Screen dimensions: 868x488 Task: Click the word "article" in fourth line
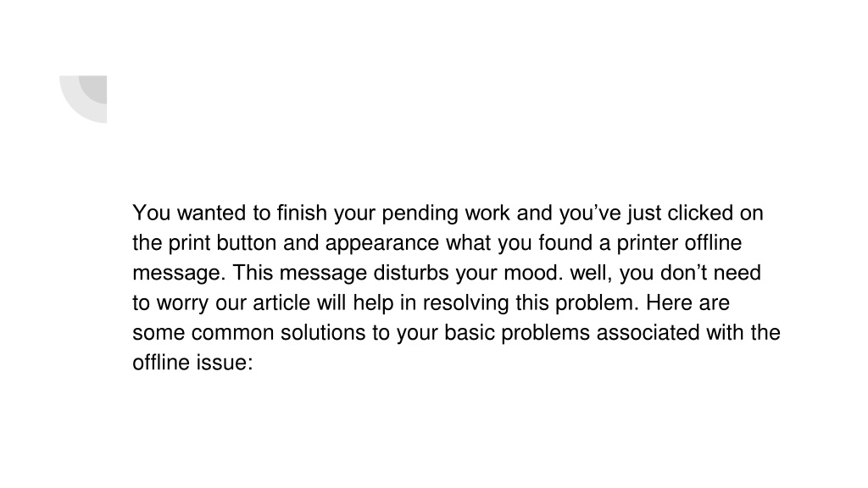(281, 302)
